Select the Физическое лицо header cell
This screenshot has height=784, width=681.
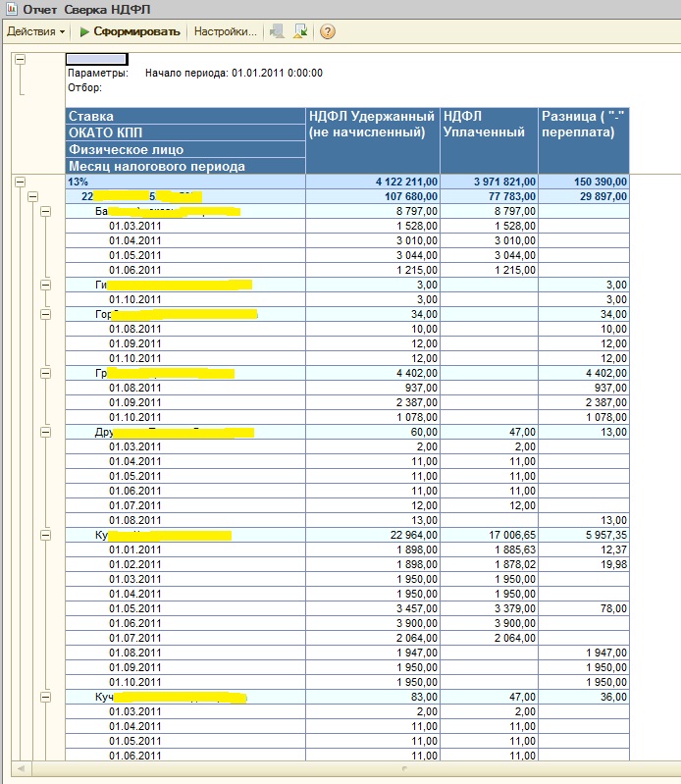[x=185, y=149]
